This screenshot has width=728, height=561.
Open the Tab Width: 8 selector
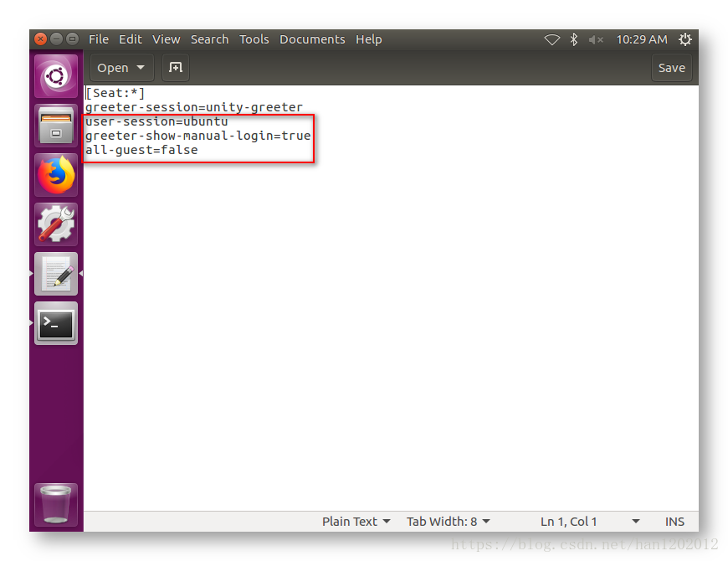click(448, 522)
